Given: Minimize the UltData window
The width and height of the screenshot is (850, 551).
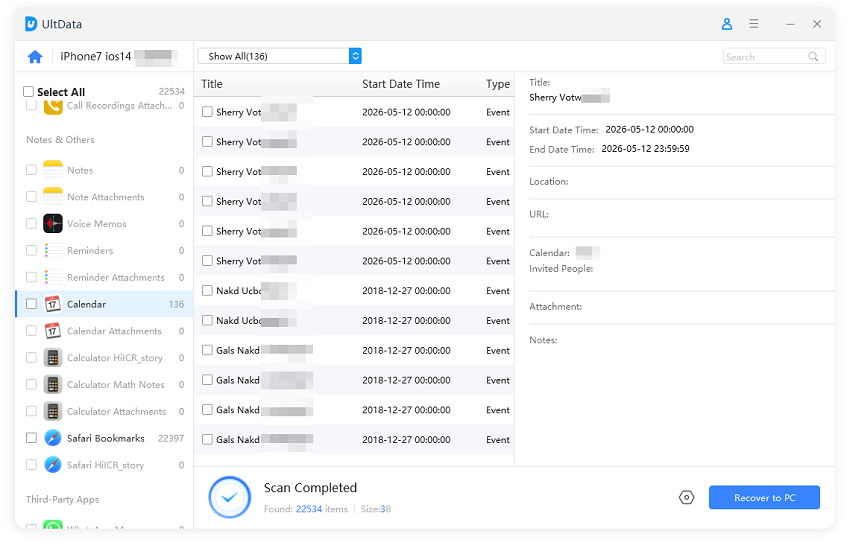Looking at the screenshot, I should click(x=790, y=24).
